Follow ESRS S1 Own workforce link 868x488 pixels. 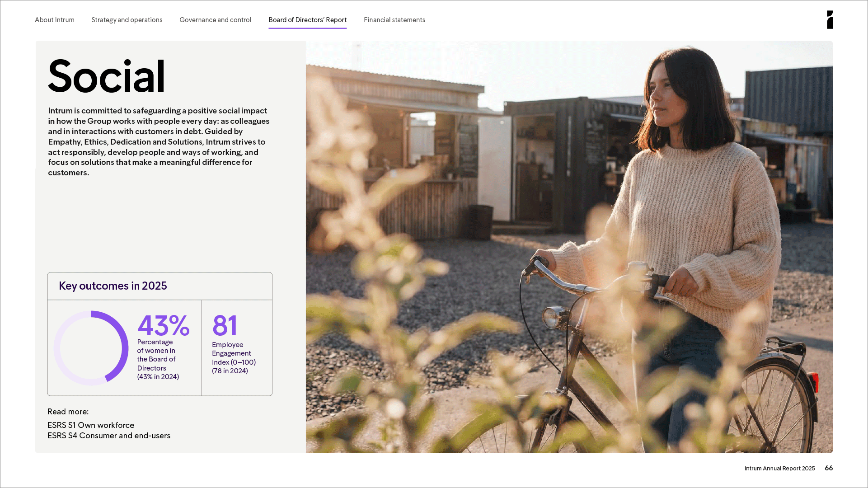[x=91, y=425]
